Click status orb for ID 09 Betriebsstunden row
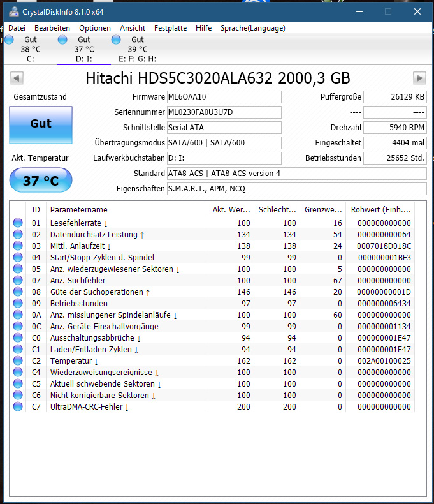 [x=18, y=303]
